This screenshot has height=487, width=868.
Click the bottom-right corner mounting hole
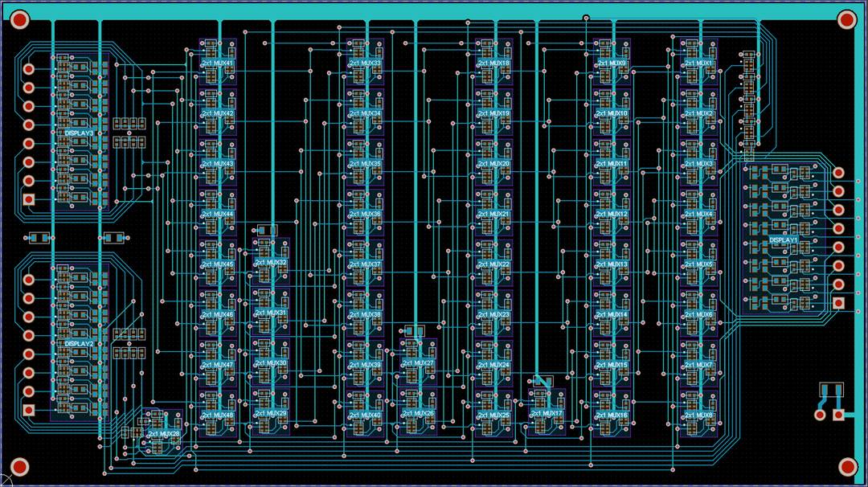click(x=847, y=467)
